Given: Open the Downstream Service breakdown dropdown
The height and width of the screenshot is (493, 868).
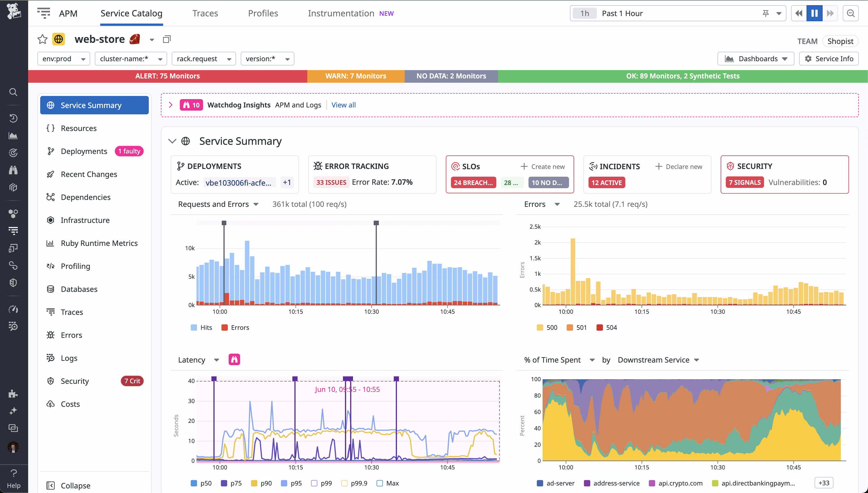Looking at the screenshot, I should [x=658, y=360].
